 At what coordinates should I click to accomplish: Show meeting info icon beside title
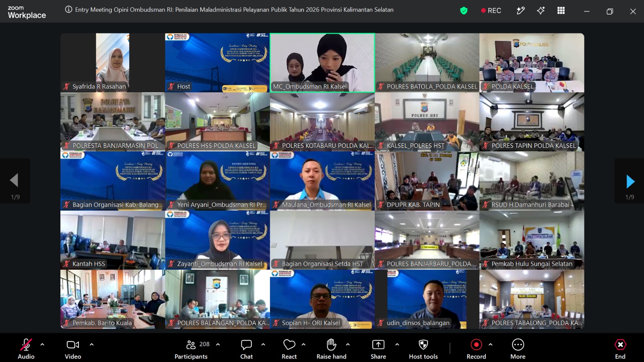point(69,10)
